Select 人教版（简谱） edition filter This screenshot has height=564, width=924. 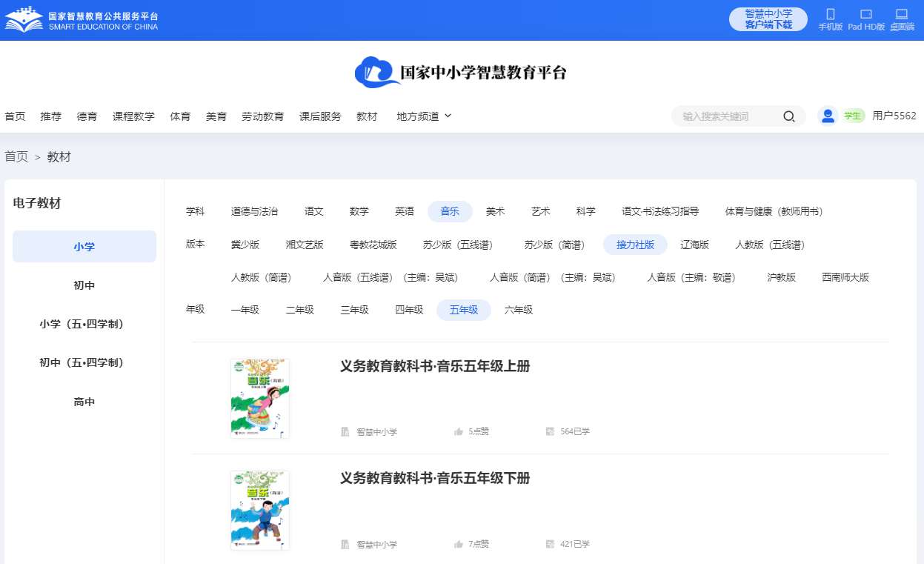[262, 277]
